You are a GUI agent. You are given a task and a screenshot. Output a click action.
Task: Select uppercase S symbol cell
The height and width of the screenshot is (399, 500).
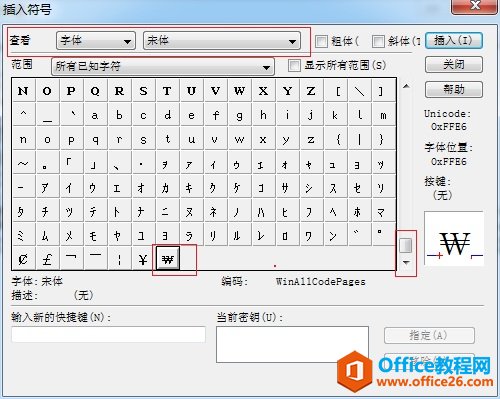tap(144, 91)
